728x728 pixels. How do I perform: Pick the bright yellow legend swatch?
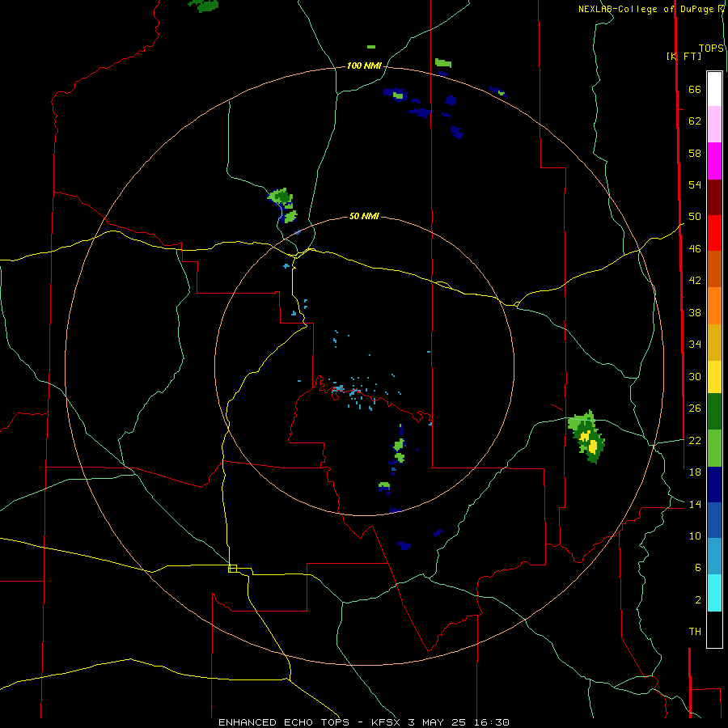[x=714, y=377]
